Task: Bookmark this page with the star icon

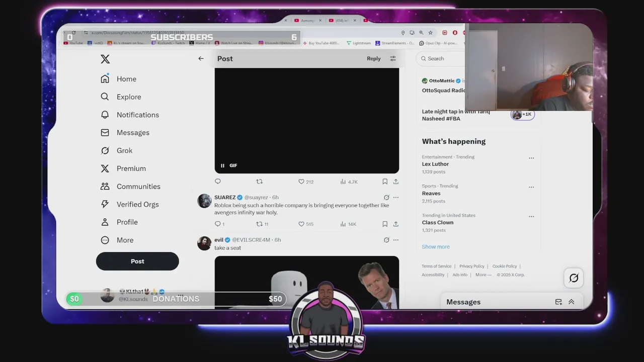Action: (x=430, y=33)
